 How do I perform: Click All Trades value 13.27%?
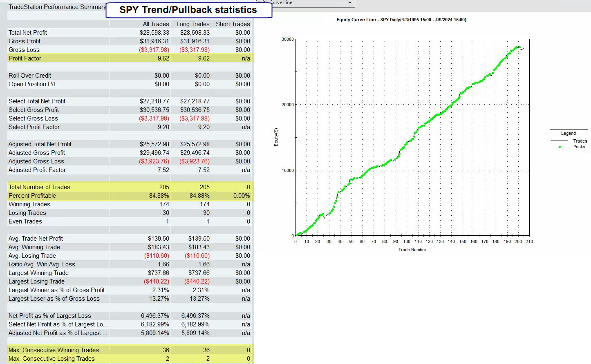(159, 299)
